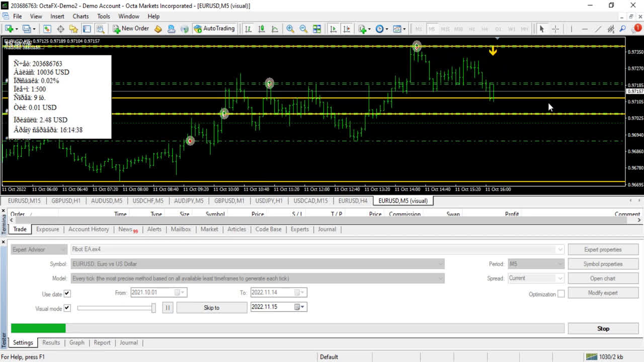Open the Model Every tick dropdown

[258, 279]
